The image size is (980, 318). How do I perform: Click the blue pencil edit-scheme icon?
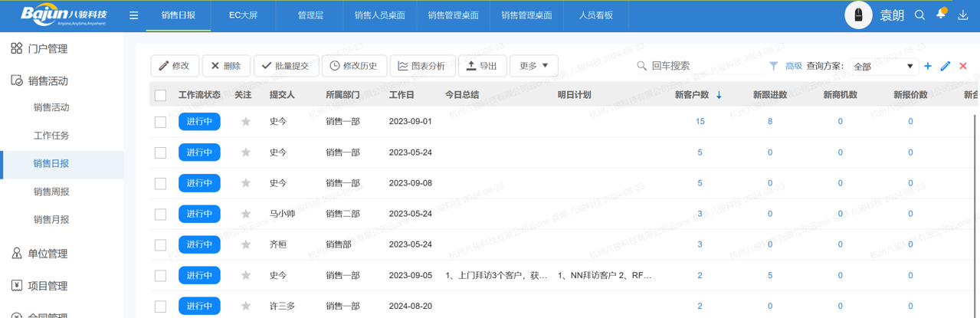coord(946,66)
